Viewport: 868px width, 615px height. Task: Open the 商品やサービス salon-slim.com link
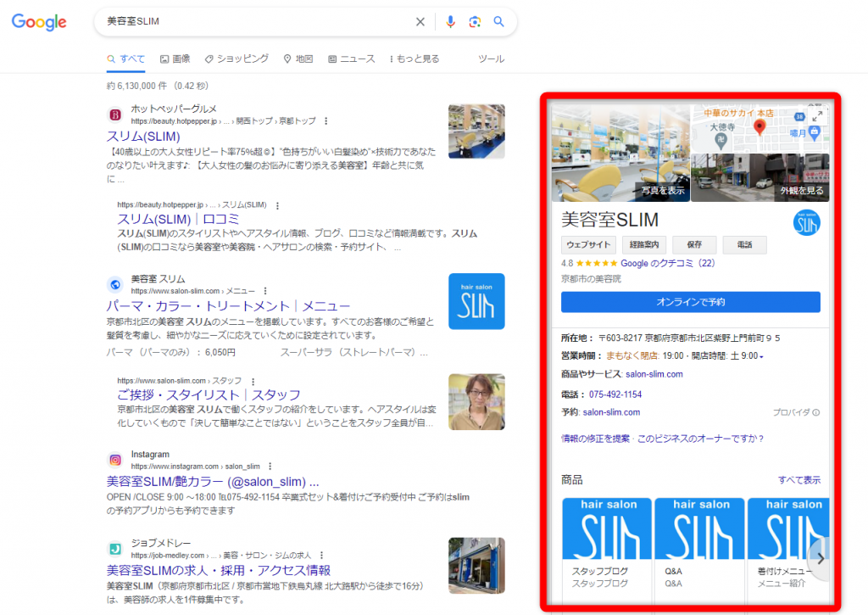654,375
